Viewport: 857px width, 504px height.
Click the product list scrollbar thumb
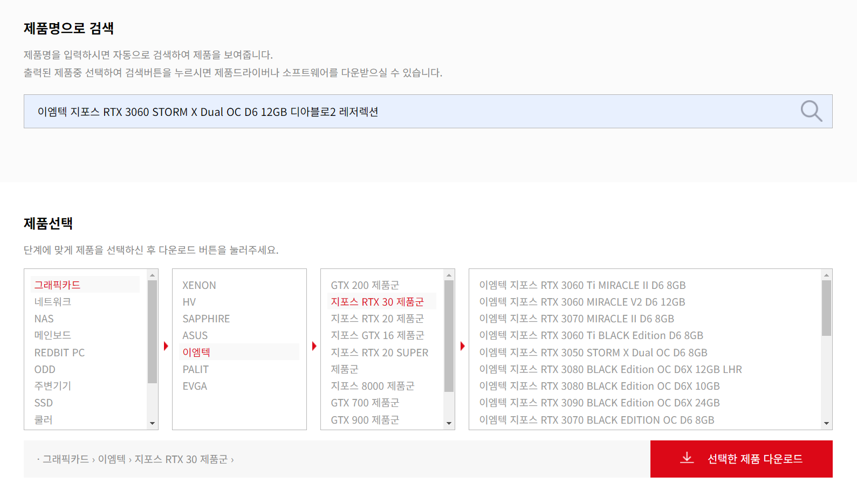(x=826, y=308)
